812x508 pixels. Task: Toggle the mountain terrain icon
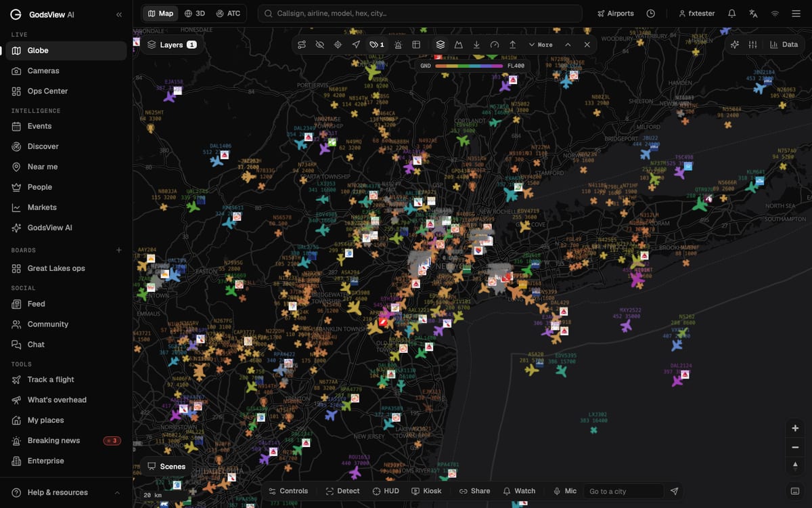tap(458, 45)
